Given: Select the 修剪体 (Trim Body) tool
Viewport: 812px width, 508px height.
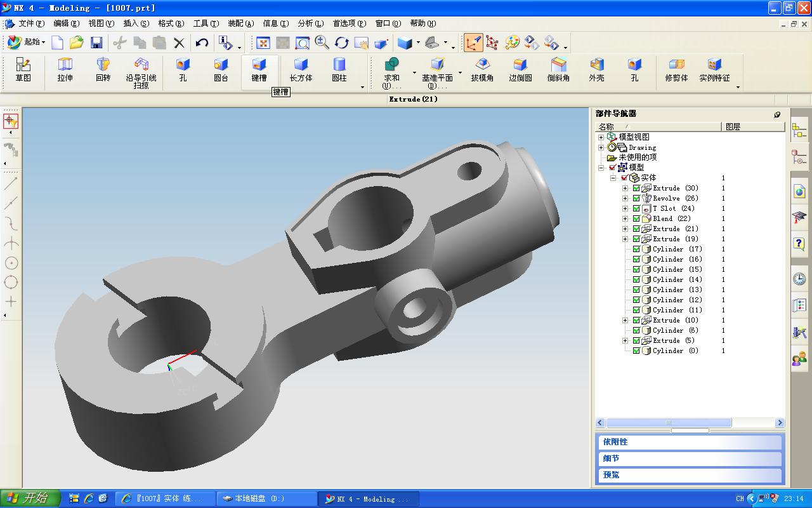Looking at the screenshot, I should click(x=676, y=70).
